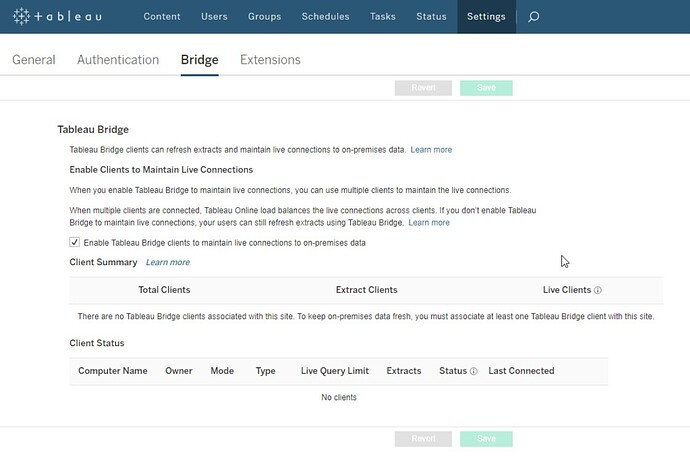Image resolution: width=690 pixels, height=471 pixels.
Task: Switch to the Extensions tab
Action: click(x=270, y=59)
